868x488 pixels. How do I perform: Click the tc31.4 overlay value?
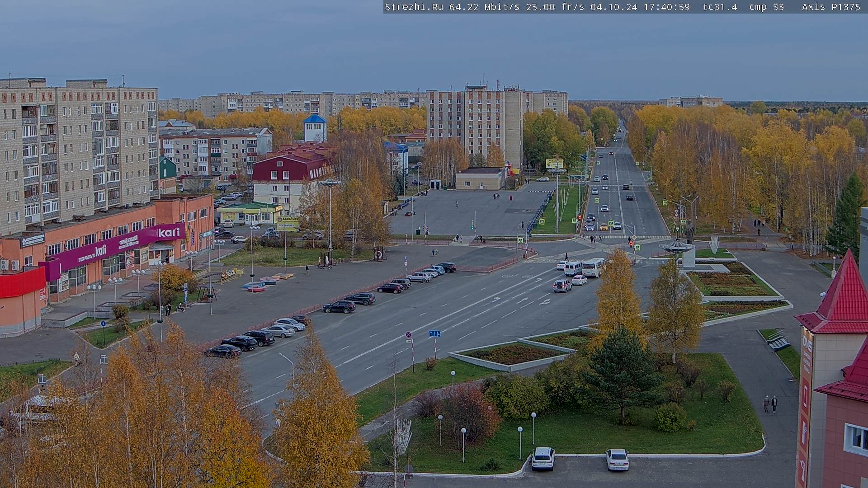[x=720, y=7]
